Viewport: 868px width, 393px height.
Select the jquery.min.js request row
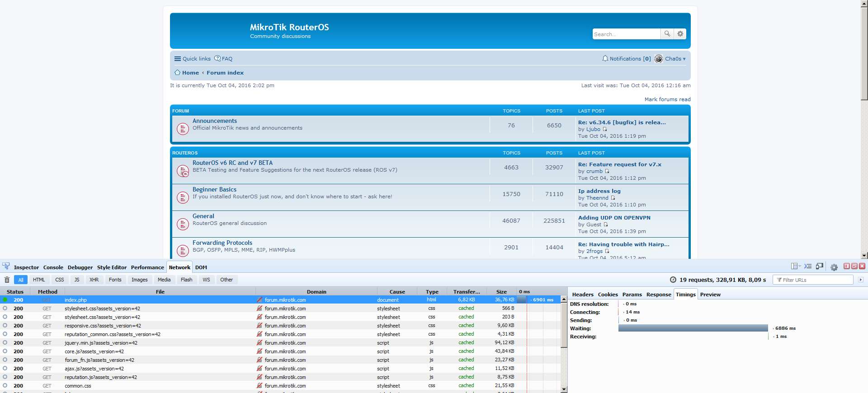coord(280,343)
